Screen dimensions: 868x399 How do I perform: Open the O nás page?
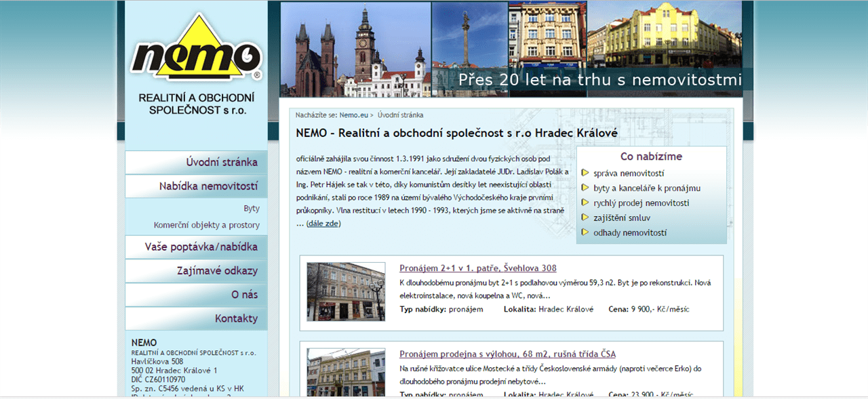click(x=196, y=295)
